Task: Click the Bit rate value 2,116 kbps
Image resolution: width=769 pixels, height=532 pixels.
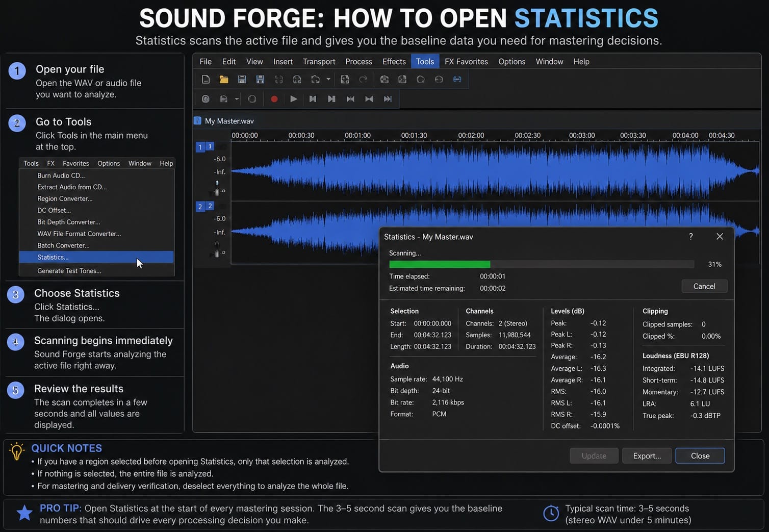Action: (448, 402)
